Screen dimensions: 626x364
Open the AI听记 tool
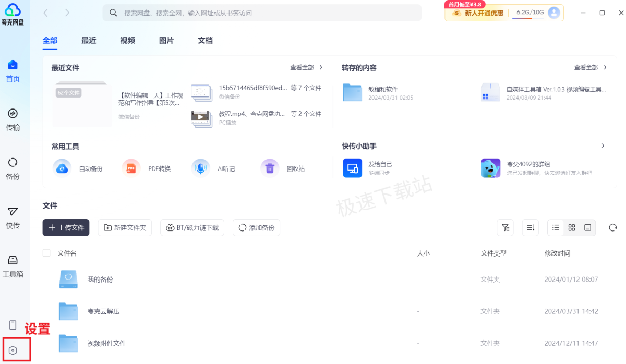click(x=213, y=168)
